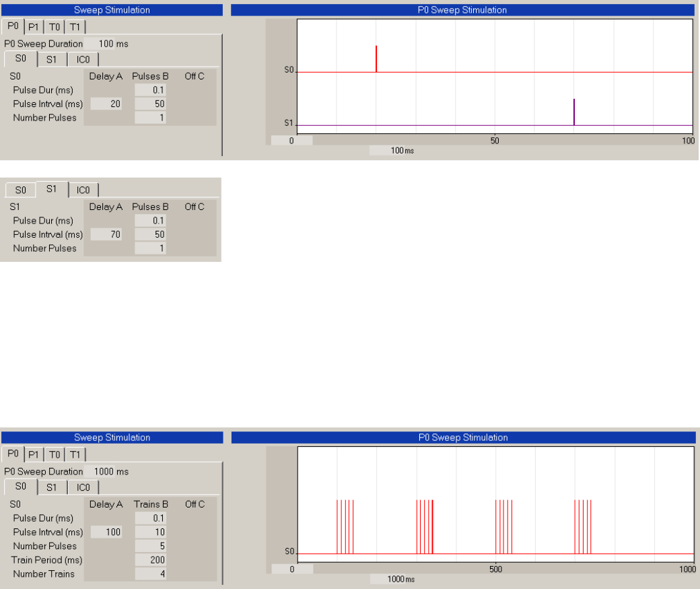Screen dimensions: 700x589
Task: Open IC0 tab in 1000 ms sweep panel
Action: (83, 487)
